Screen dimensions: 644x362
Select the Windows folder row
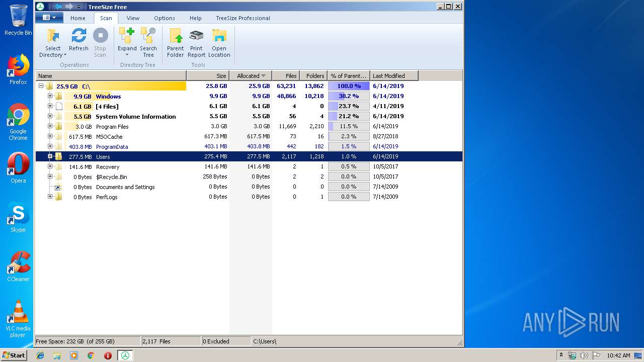click(x=249, y=96)
